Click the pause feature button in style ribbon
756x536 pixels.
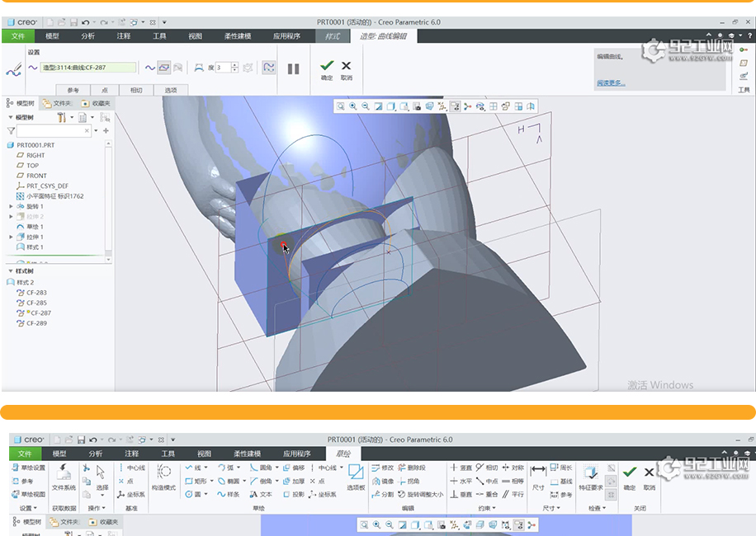pos(293,69)
